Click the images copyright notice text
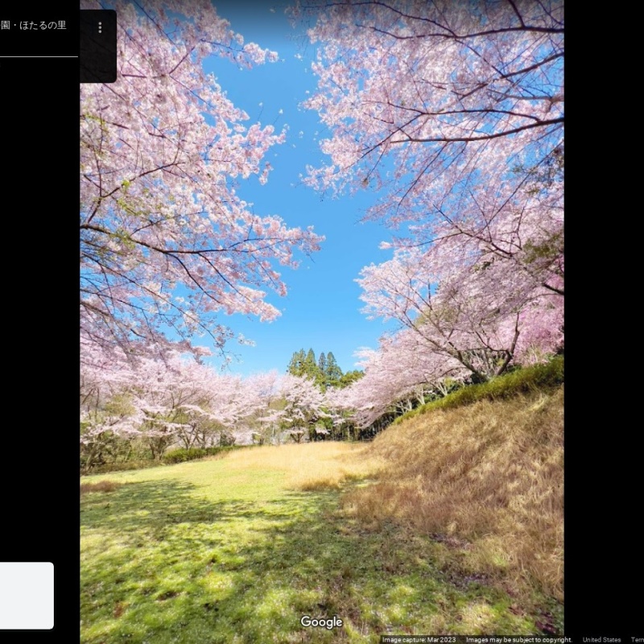Screen dimensions: 644x644 pyautogui.click(x=518, y=640)
